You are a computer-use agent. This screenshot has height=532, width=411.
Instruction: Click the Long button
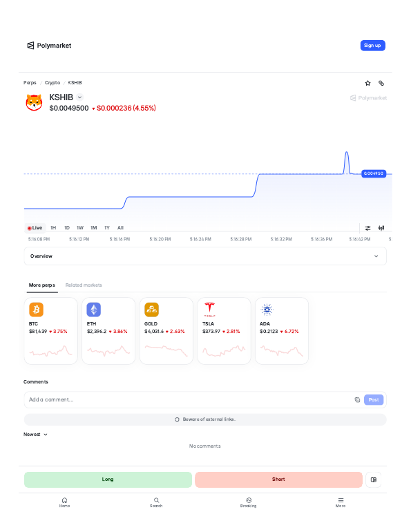[x=108, y=479]
